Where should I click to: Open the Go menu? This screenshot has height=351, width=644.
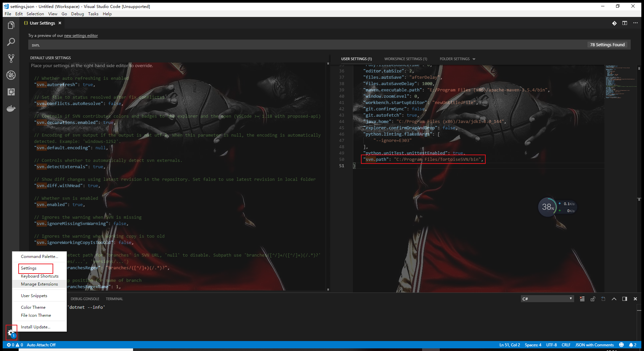pos(64,14)
